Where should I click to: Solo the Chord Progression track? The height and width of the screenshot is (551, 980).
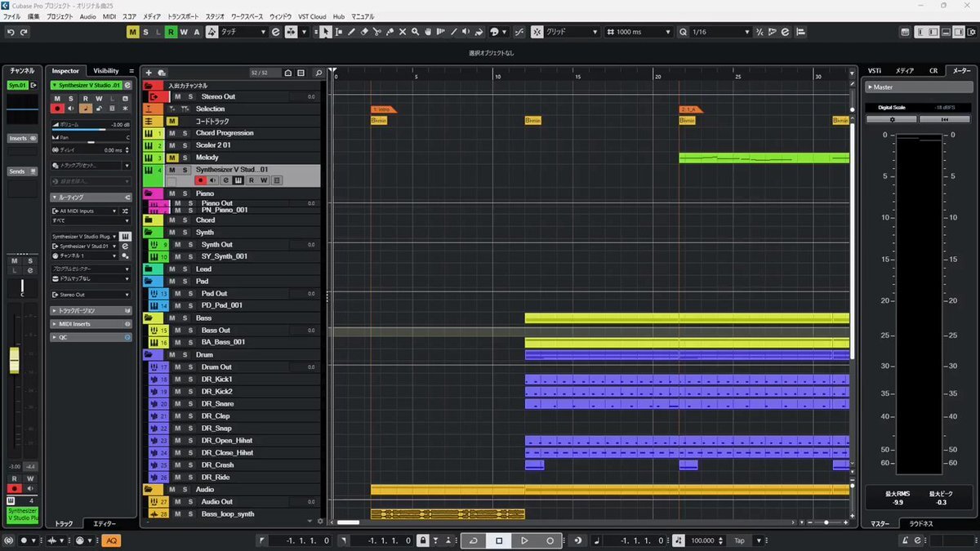(x=185, y=133)
